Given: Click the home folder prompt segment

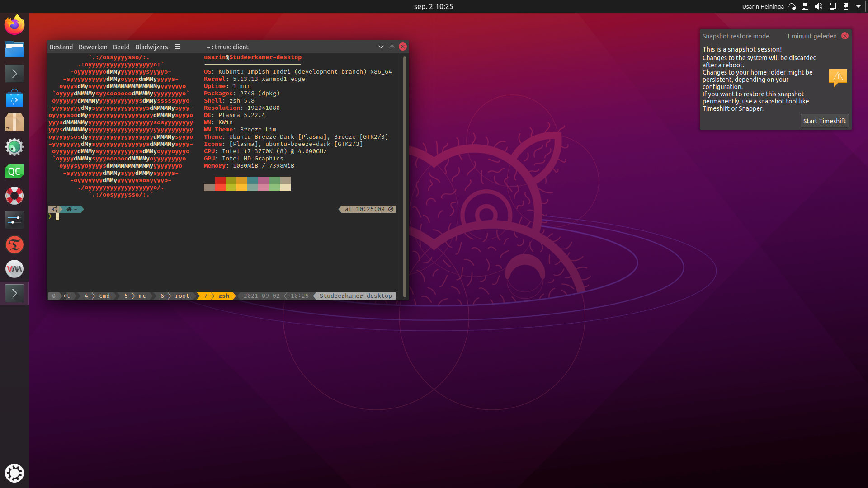Looking at the screenshot, I should click(x=72, y=209).
